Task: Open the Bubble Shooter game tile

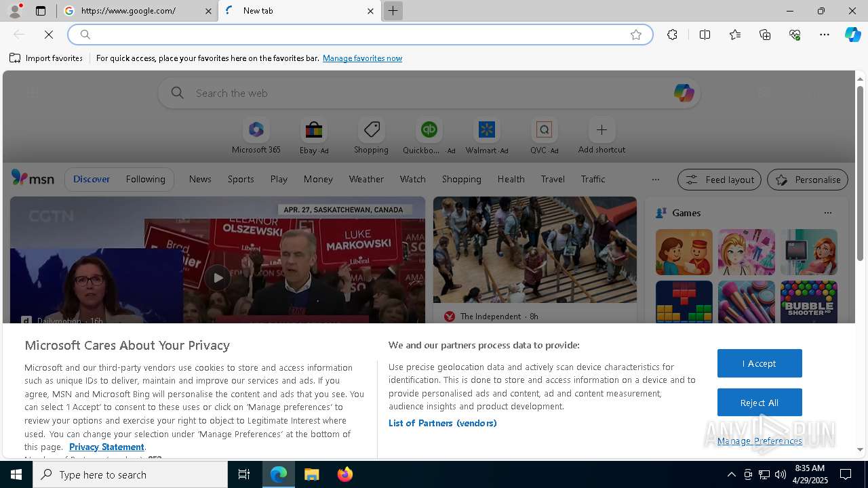Action: pyautogui.click(x=808, y=302)
